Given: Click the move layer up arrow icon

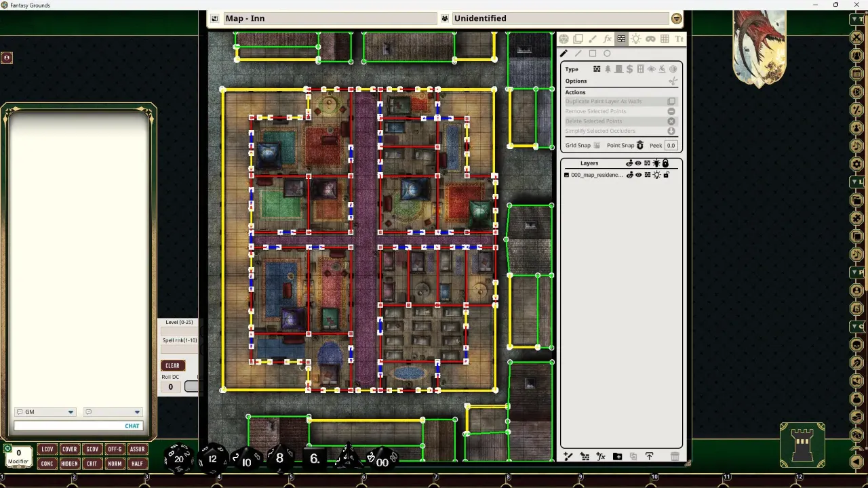Looking at the screenshot, I should (649, 457).
